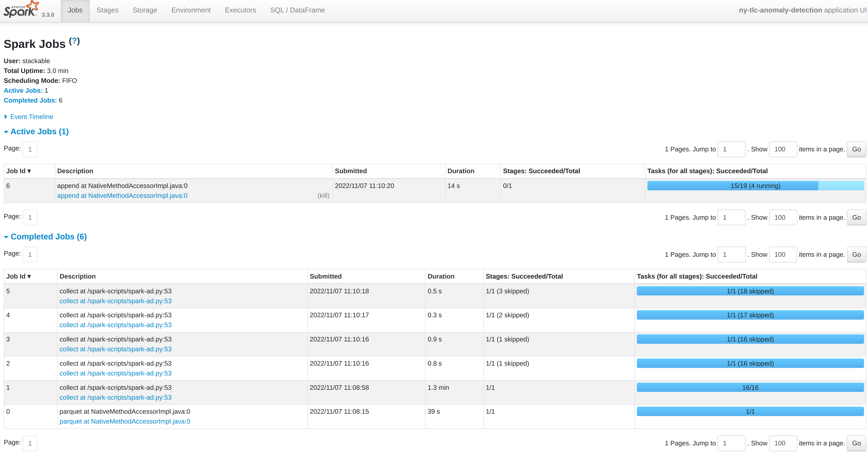Click the 15/19 running tasks progress bar
Viewport: 868px width, 455px height.
(x=755, y=186)
